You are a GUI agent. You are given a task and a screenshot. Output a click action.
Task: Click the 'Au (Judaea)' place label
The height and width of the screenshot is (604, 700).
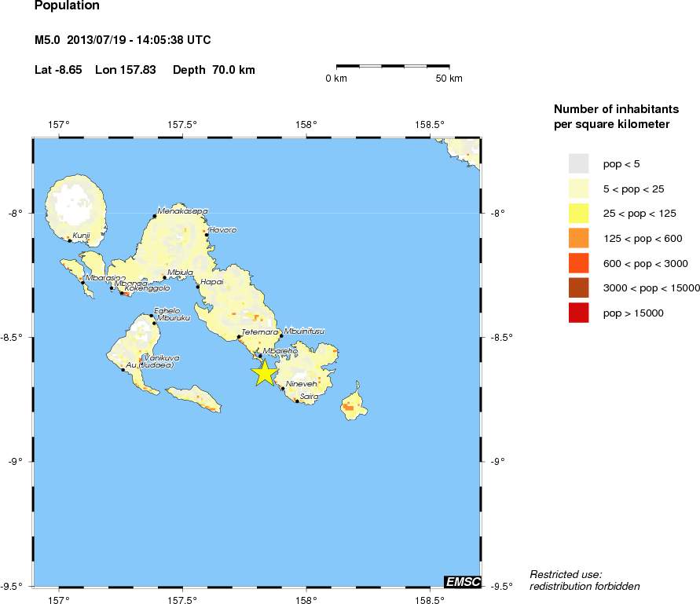click(149, 365)
